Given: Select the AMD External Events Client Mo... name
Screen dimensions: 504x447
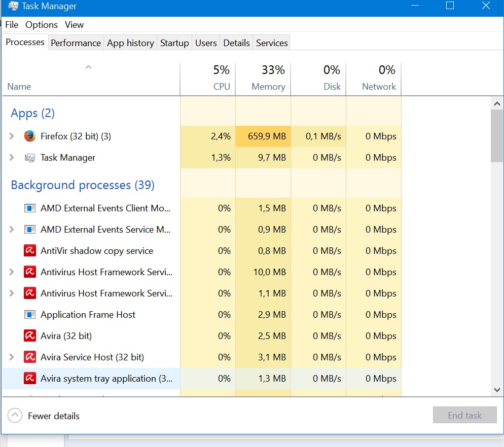Looking at the screenshot, I should click(105, 208).
